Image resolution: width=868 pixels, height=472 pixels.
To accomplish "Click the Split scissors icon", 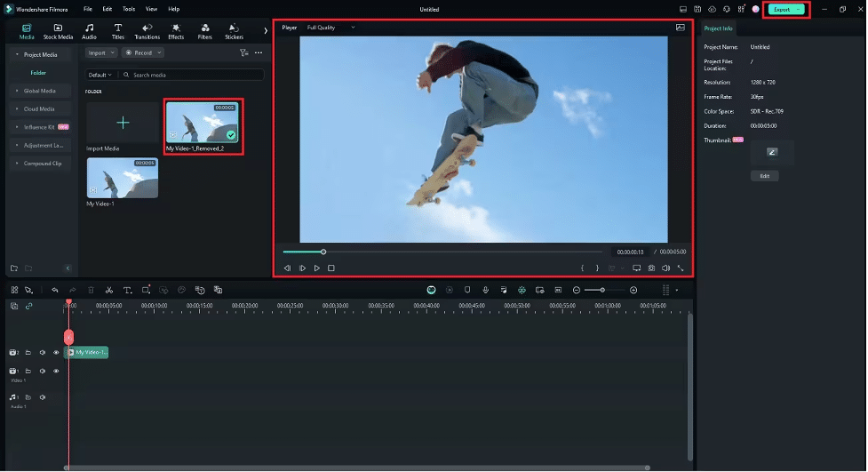I will tap(109, 291).
